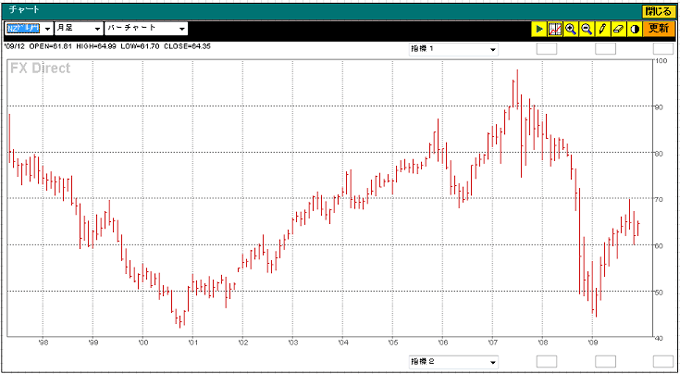This screenshot has width=680, height=375.
Task: Open the NZ dollar/yen currency pair dropdown
Action: (x=29, y=29)
